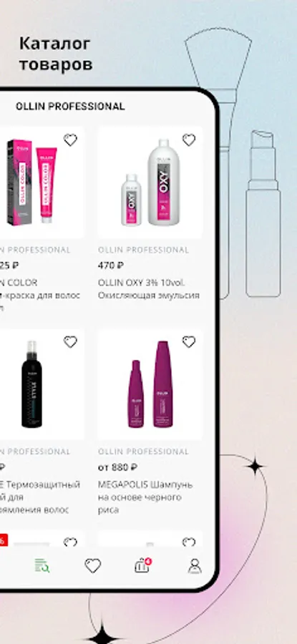Tap the heart on partially visible bottom-right product
Image resolution: width=297 pixels, height=644 pixels.
(189, 542)
